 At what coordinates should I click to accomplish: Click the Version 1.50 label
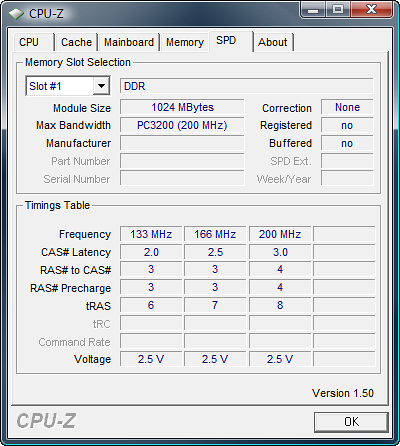(343, 393)
